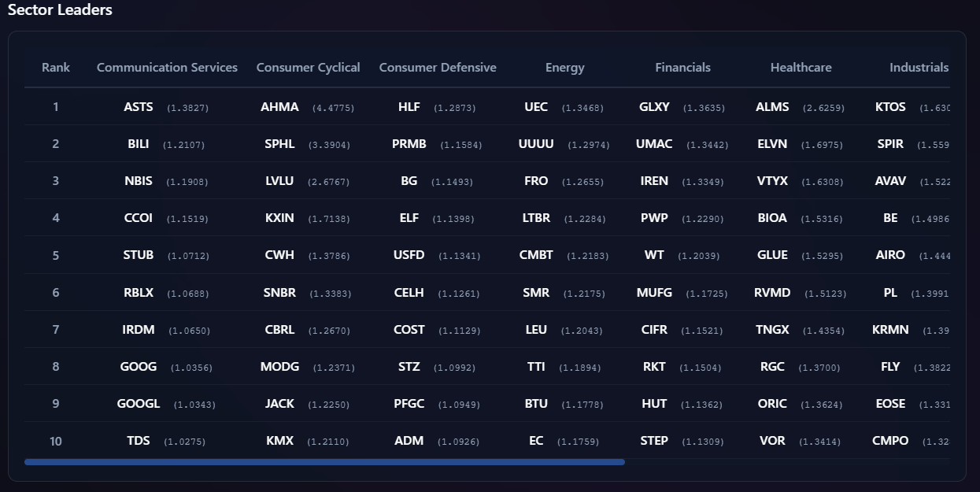Select the GLXY ticker under Financials
Image resolution: width=980 pixels, height=492 pixels.
tap(654, 107)
